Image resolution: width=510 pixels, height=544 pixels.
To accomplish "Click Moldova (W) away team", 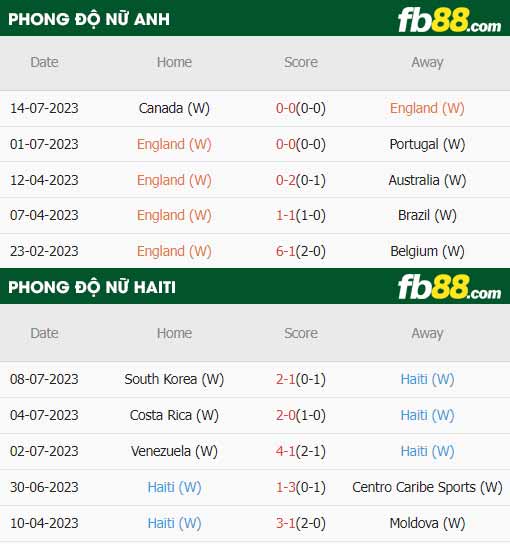I will [x=427, y=523].
